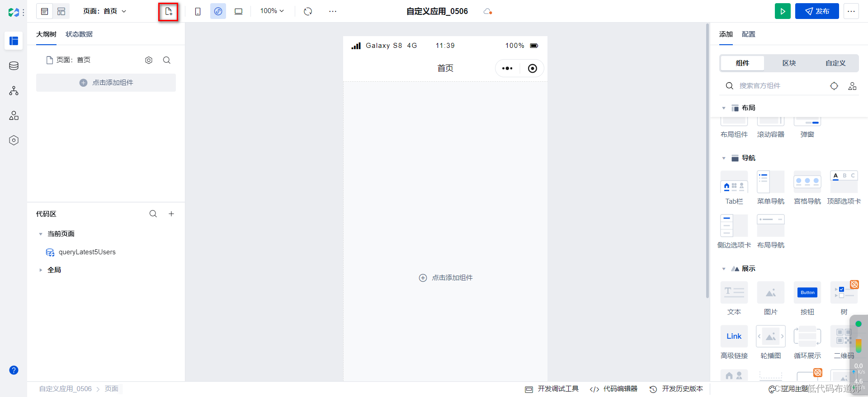Open the top-right more menu button
The height and width of the screenshot is (397, 868).
[x=851, y=11]
